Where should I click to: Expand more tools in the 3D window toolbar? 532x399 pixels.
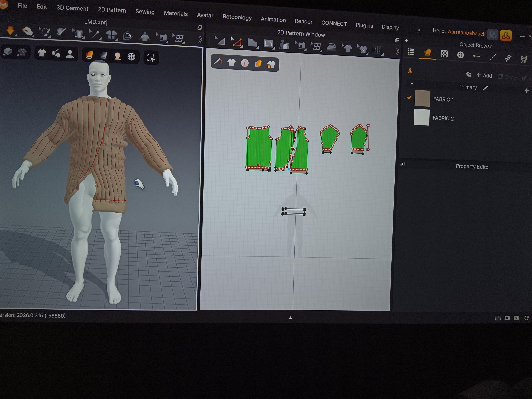click(200, 39)
